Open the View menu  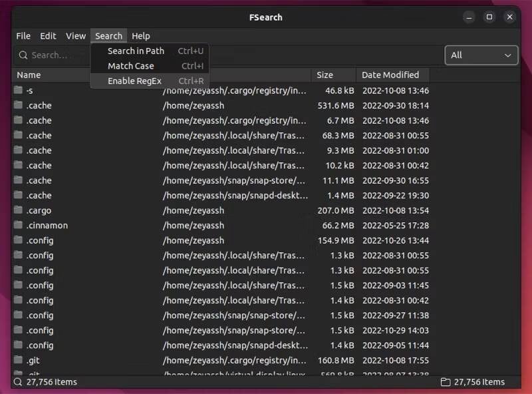pos(75,35)
